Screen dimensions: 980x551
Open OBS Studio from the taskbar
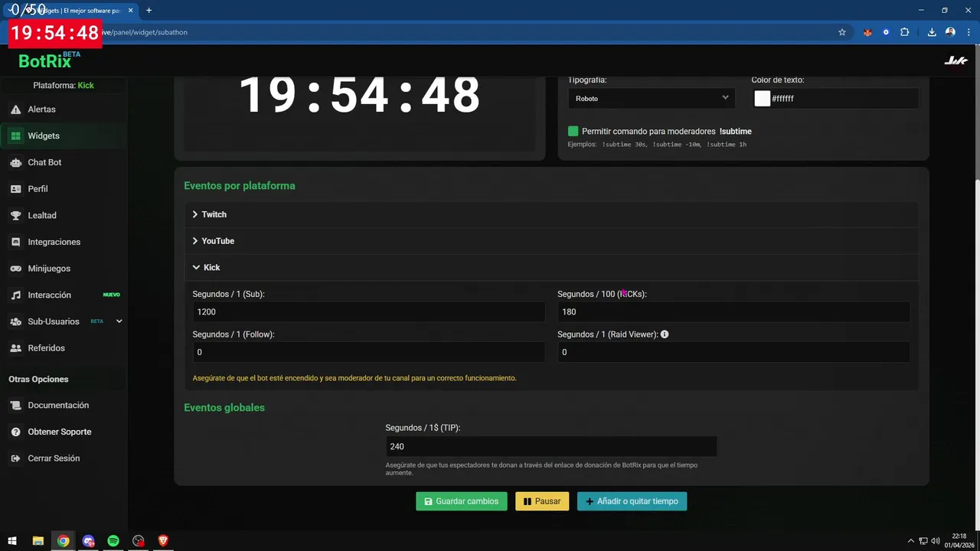click(138, 540)
